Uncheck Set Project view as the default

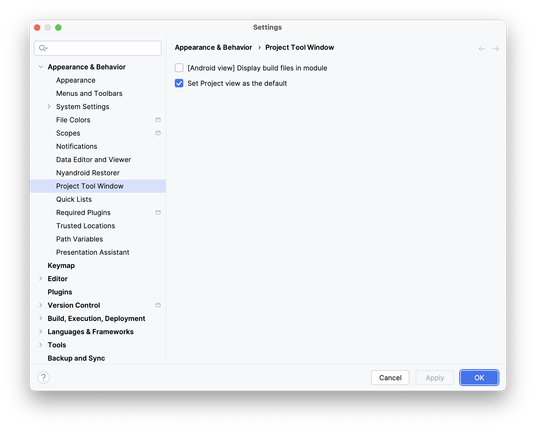tap(179, 83)
